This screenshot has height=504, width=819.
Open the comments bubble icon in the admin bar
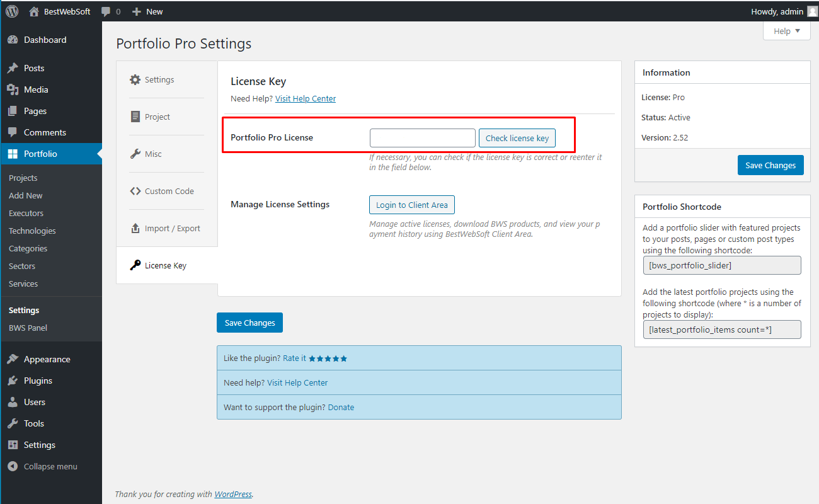coord(106,11)
